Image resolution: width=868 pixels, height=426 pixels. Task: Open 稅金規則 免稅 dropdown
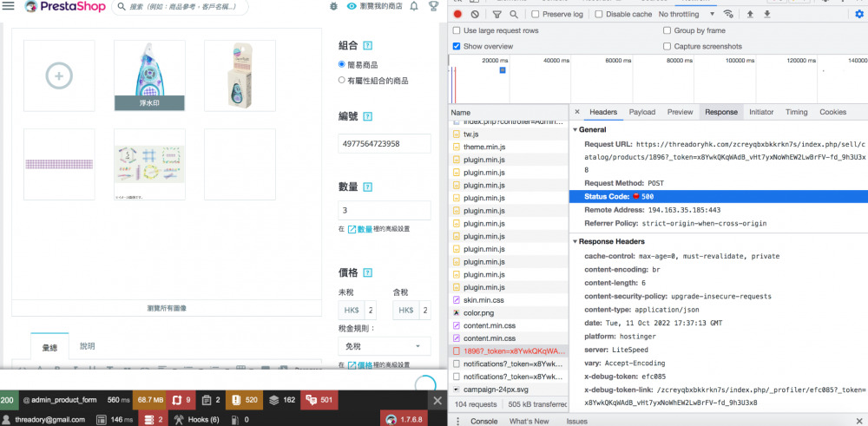[x=385, y=346]
